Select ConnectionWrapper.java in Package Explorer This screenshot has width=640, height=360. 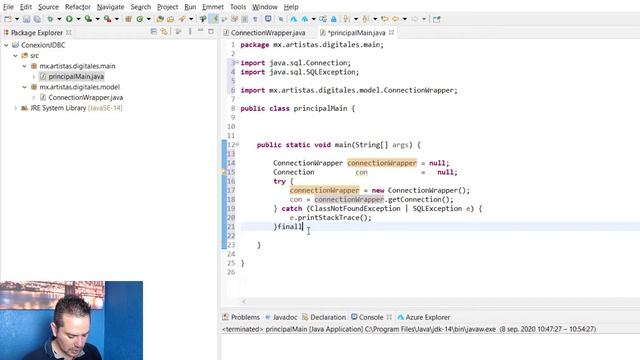(85, 98)
